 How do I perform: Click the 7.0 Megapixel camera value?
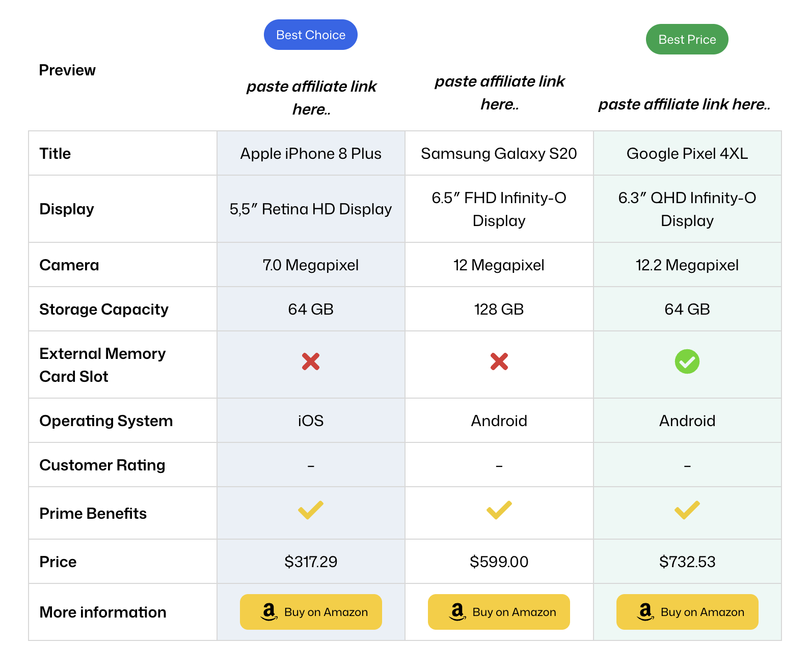click(x=311, y=265)
